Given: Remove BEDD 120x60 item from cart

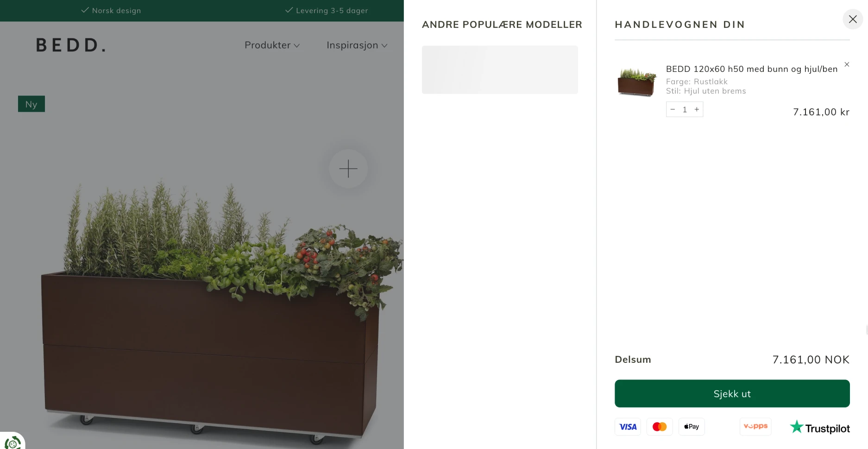Looking at the screenshot, I should 847,64.
